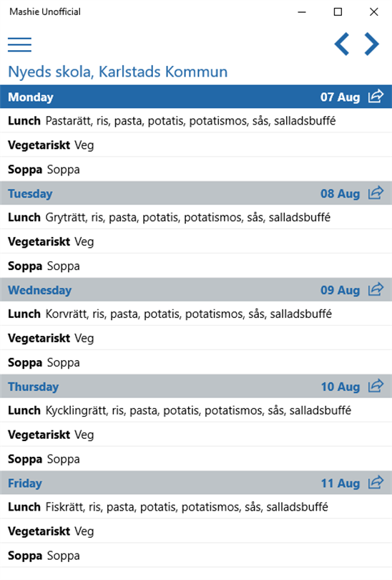Viewport: 392px width, 580px height.
Task: Share Tuesday 08 Aug menu
Action: pyautogui.click(x=376, y=193)
